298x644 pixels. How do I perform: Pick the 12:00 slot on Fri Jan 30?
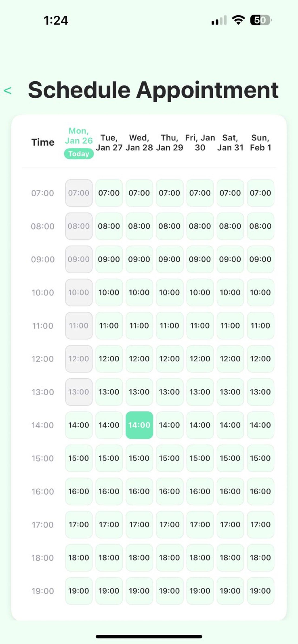pyautogui.click(x=200, y=359)
